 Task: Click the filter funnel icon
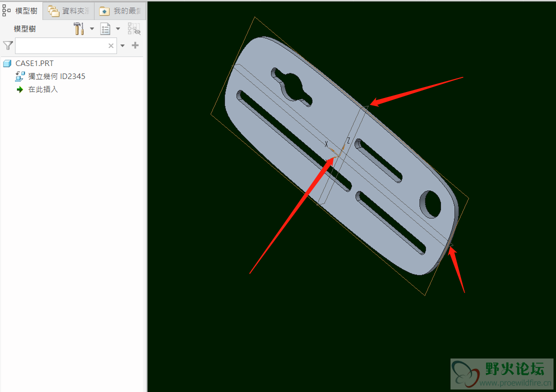tap(8, 45)
